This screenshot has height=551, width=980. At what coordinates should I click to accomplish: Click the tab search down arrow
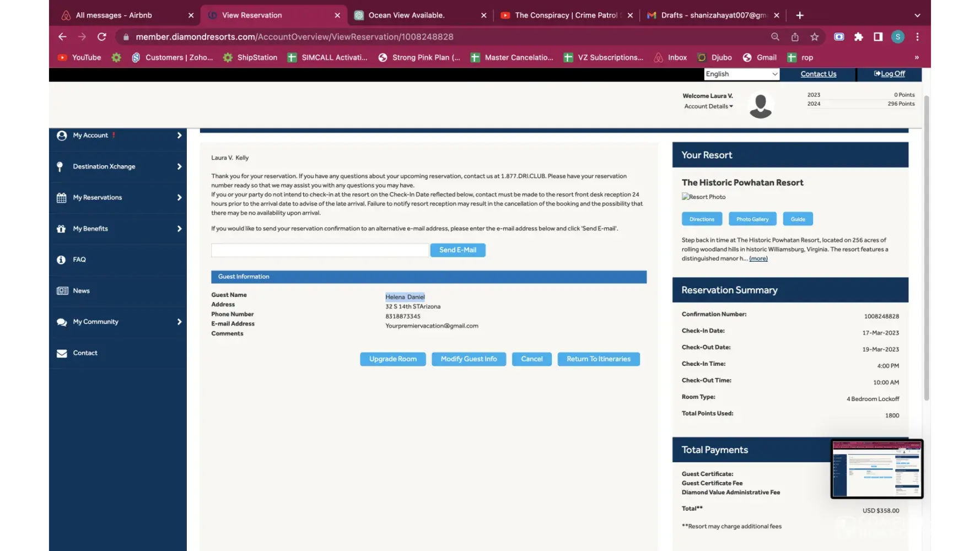pos(918,15)
